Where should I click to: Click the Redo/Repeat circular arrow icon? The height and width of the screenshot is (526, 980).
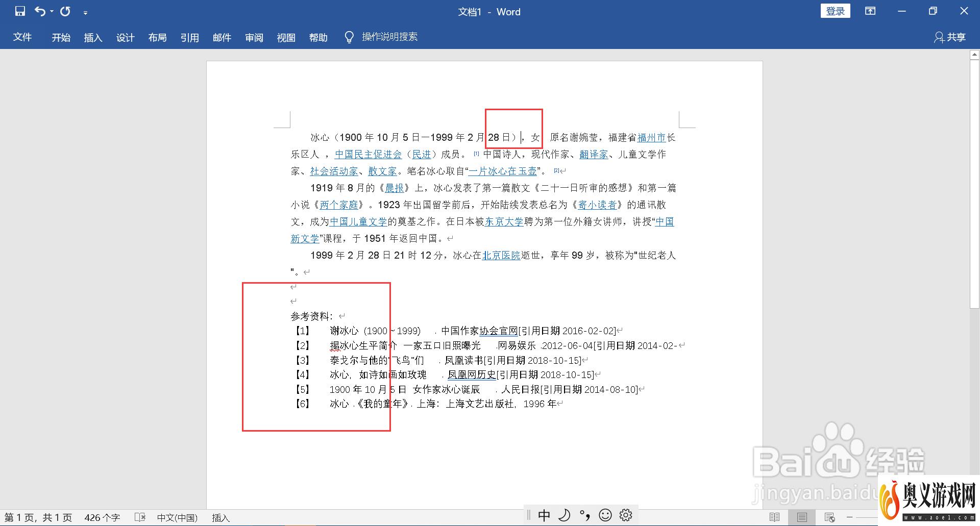65,11
